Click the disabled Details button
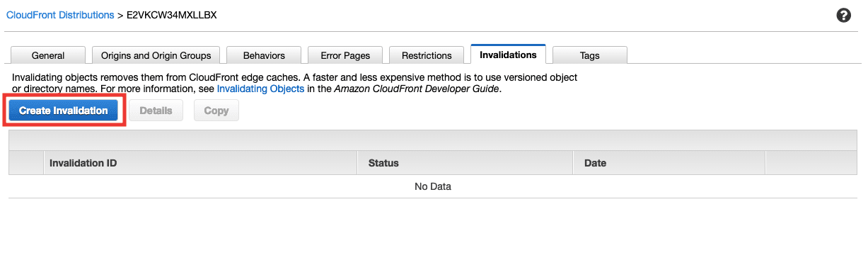This screenshot has width=868, height=265. [156, 111]
